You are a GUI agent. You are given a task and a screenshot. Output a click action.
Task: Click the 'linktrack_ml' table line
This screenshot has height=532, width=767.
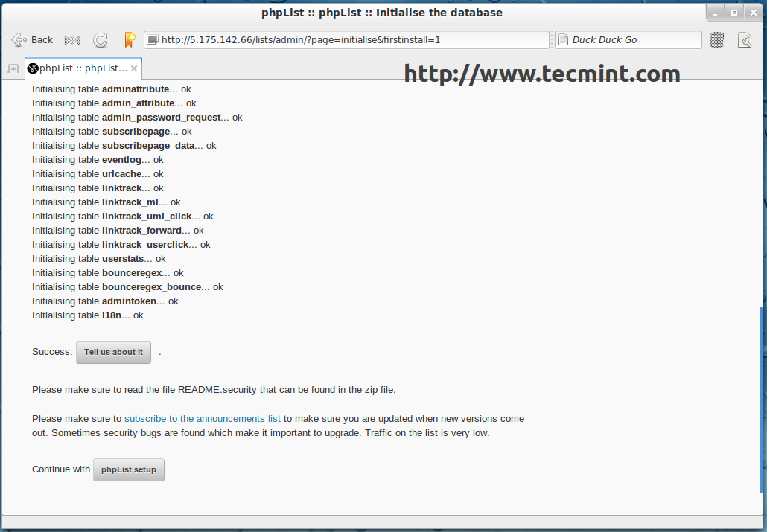click(106, 202)
